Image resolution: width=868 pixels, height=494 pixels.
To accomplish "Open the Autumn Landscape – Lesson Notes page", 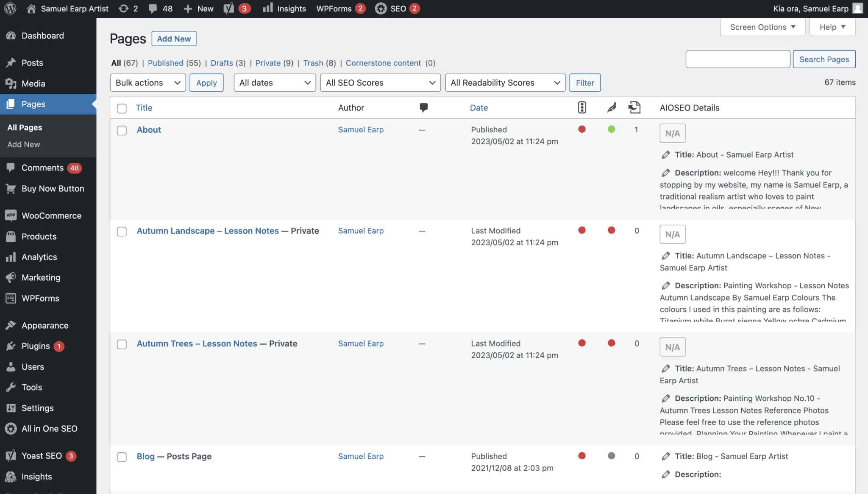I will 208,231.
